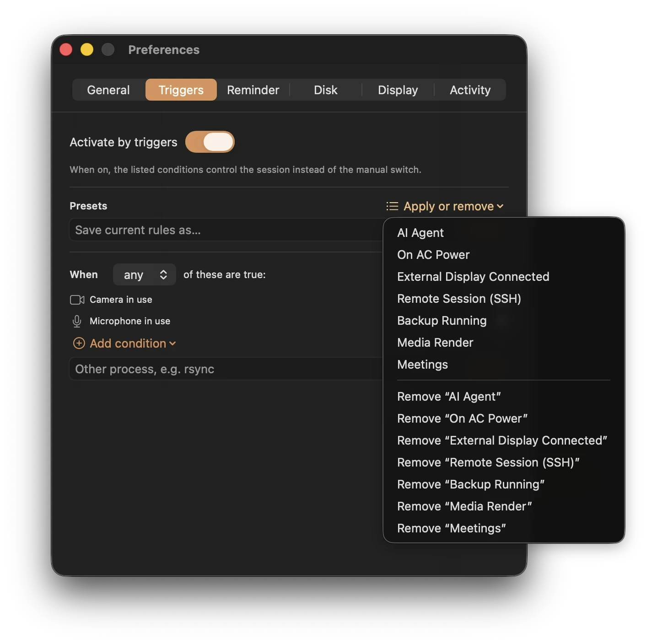Select the Microphone in use condition text
The image size is (646, 644).
[130, 321]
